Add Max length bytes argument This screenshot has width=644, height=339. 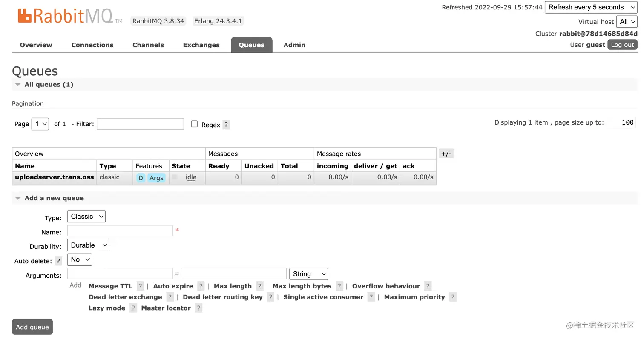pyautogui.click(x=302, y=286)
